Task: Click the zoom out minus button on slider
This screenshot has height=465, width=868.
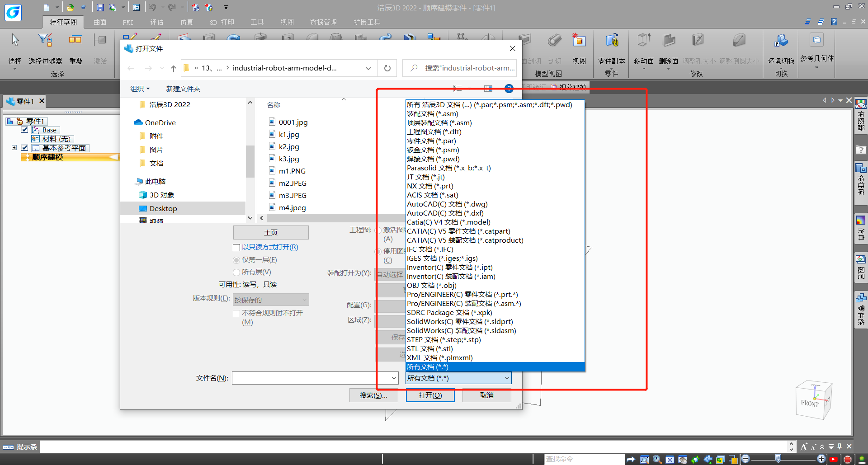Action: tap(745, 459)
